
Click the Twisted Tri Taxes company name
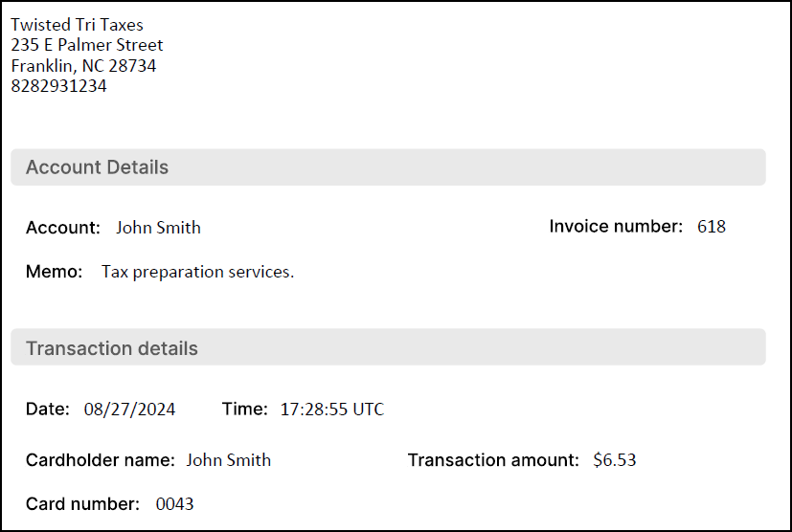pos(77,25)
